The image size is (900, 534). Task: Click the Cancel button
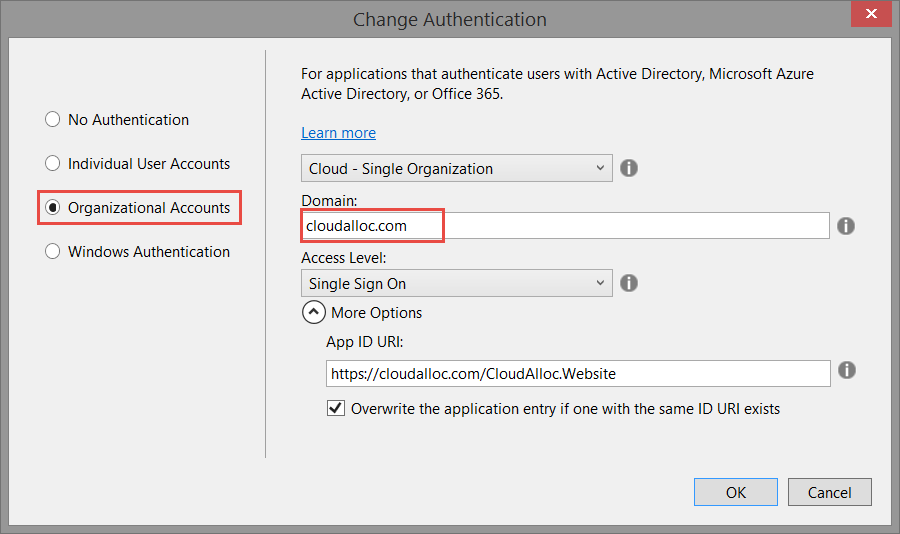[829, 492]
